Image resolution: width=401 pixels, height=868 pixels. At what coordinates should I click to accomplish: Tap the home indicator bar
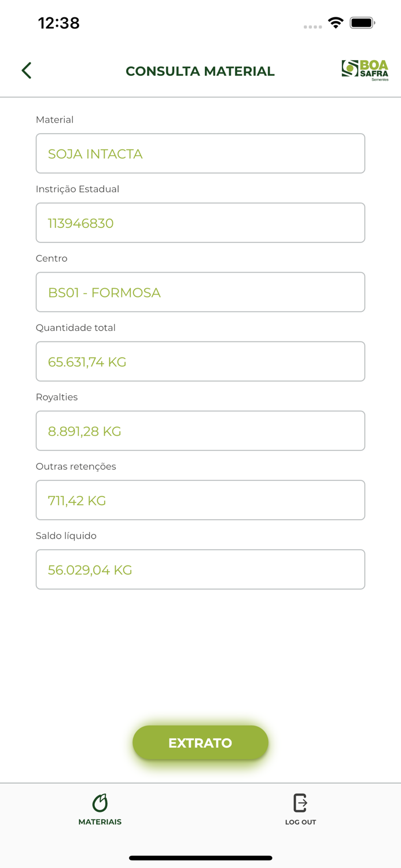(200, 858)
